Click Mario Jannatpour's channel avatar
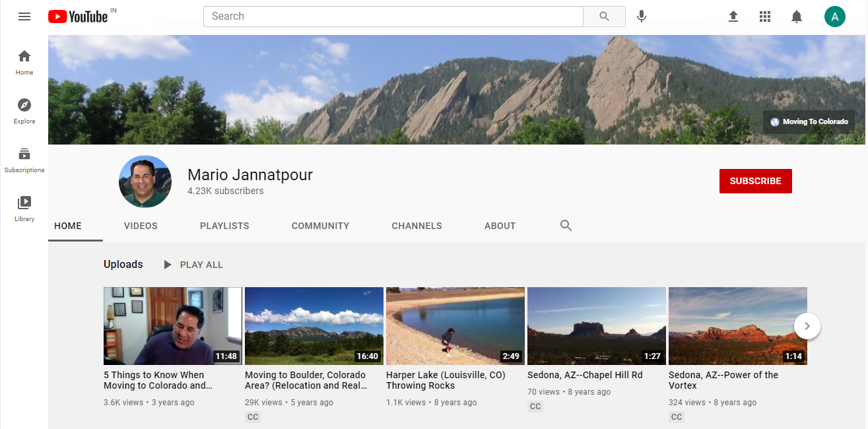This screenshot has width=868, height=429. (x=145, y=181)
